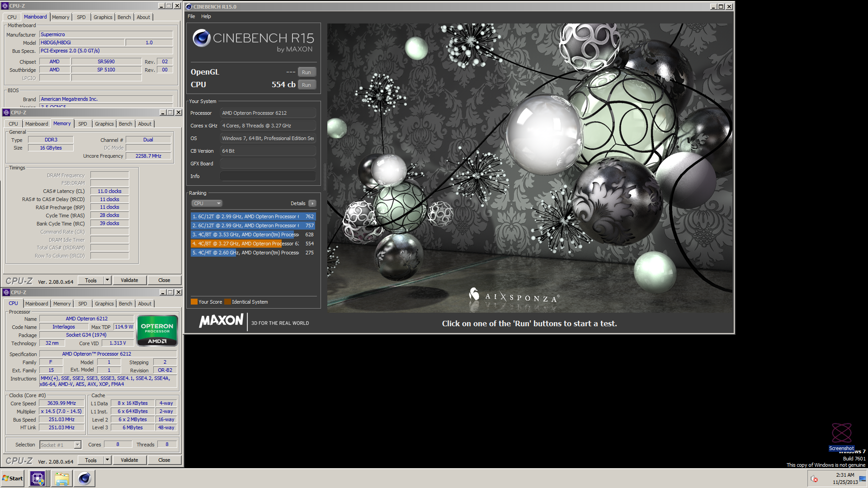This screenshot has width=868, height=488.
Task: Open Graphics tab in the bottom CPU-Z window
Action: coord(104,304)
